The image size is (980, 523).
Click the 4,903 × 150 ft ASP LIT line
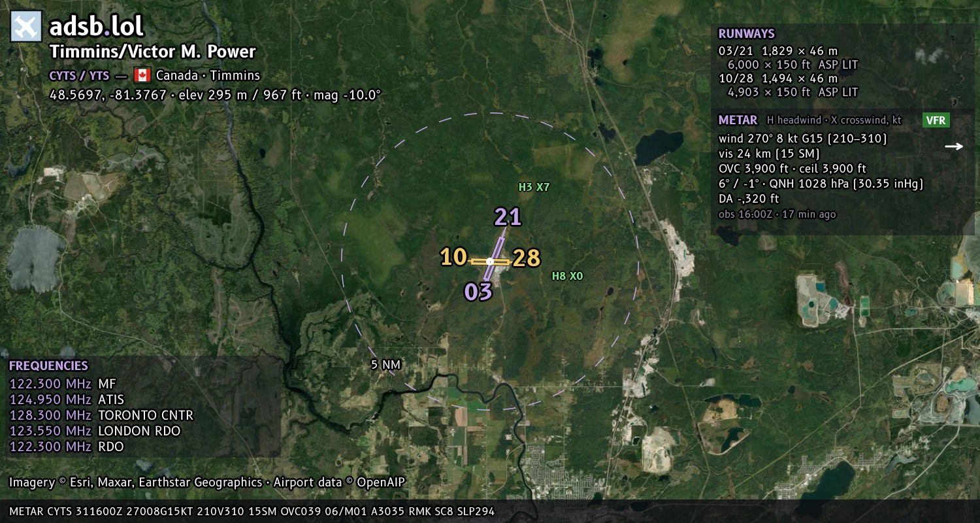[x=792, y=92]
